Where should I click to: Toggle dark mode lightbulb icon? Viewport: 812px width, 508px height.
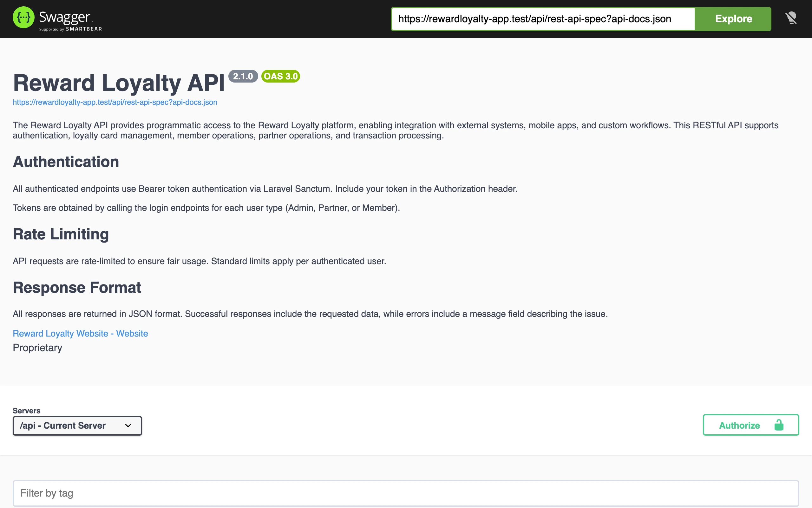coord(791,18)
